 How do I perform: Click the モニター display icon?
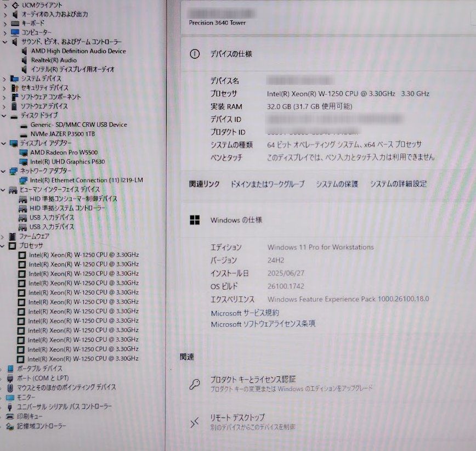(x=10, y=397)
